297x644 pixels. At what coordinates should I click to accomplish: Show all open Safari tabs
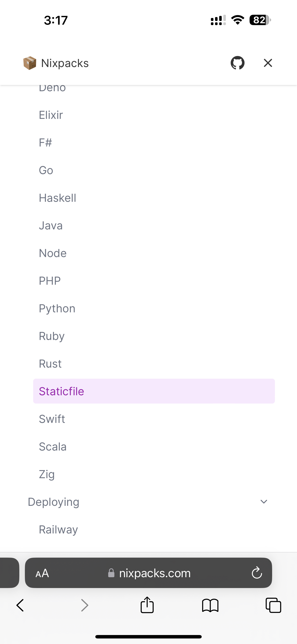pyautogui.click(x=273, y=605)
